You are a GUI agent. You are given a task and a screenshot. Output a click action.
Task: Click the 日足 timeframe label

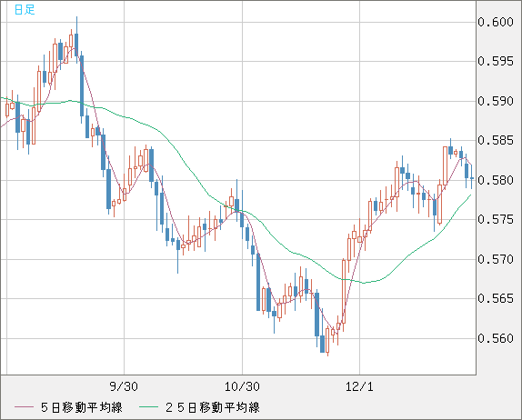point(25,10)
